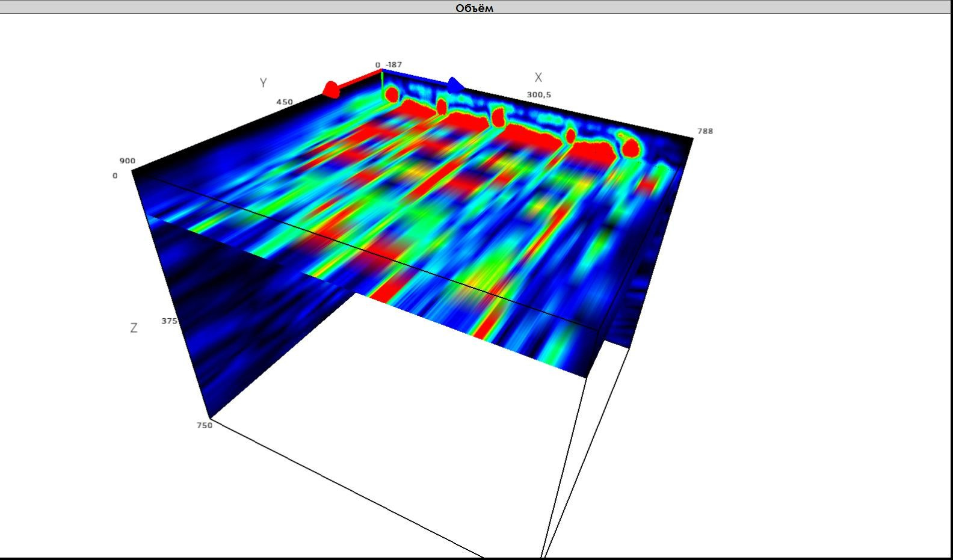953x560 pixels.
Task: Click the blue X-axis arrow handle
Action: (455, 85)
